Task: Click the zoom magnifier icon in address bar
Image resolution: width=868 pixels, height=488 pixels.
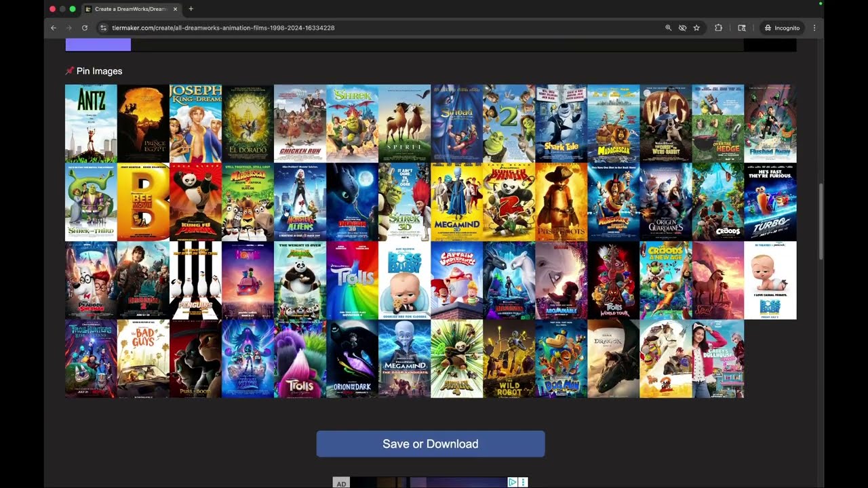Action: coord(668,28)
